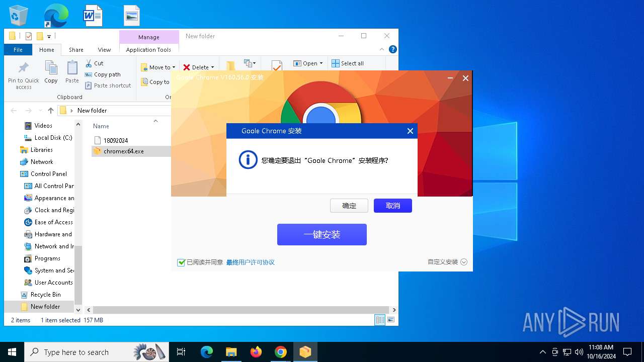Click the Name column header
Screen dimensions: 644x362
pos(101,126)
